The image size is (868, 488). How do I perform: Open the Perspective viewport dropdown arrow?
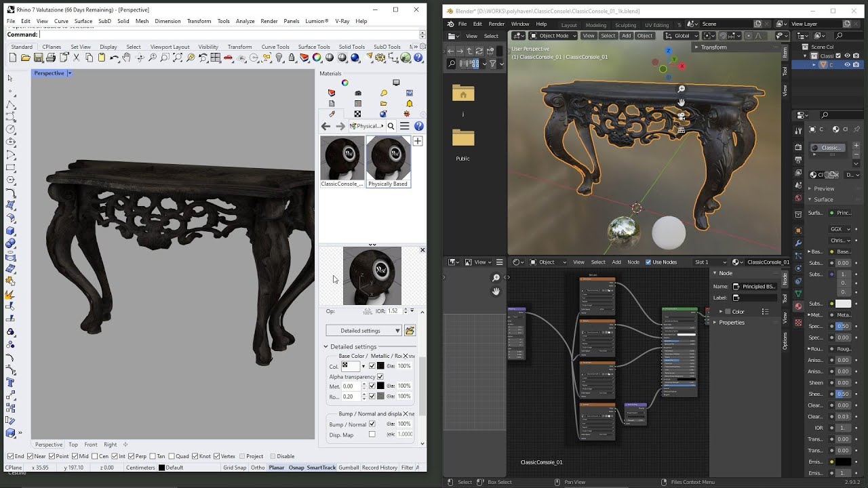coord(69,73)
